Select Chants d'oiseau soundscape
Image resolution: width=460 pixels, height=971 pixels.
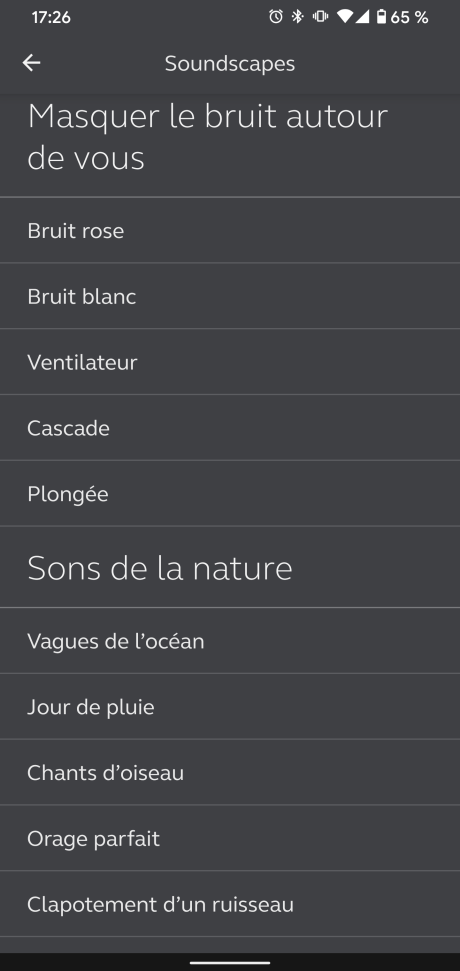tap(230, 772)
